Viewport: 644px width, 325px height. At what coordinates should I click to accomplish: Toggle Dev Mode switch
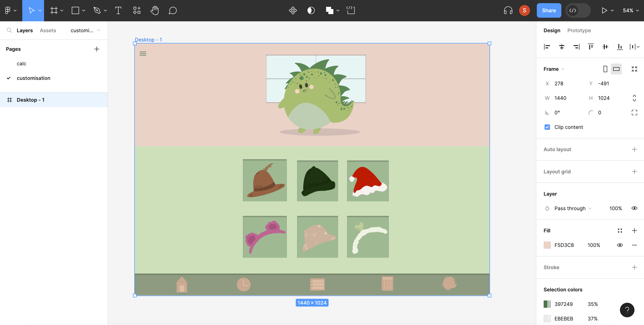[578, 10]
